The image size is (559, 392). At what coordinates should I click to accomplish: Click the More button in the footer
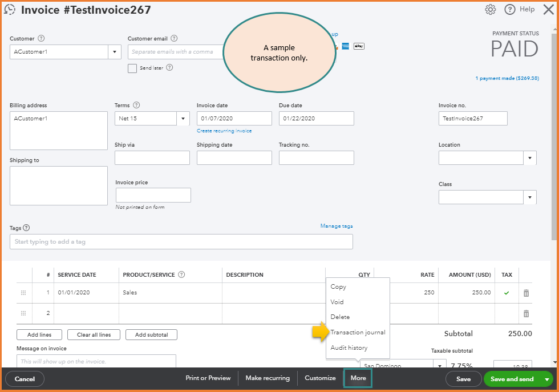pyautogui.click(x=358, y=378)
